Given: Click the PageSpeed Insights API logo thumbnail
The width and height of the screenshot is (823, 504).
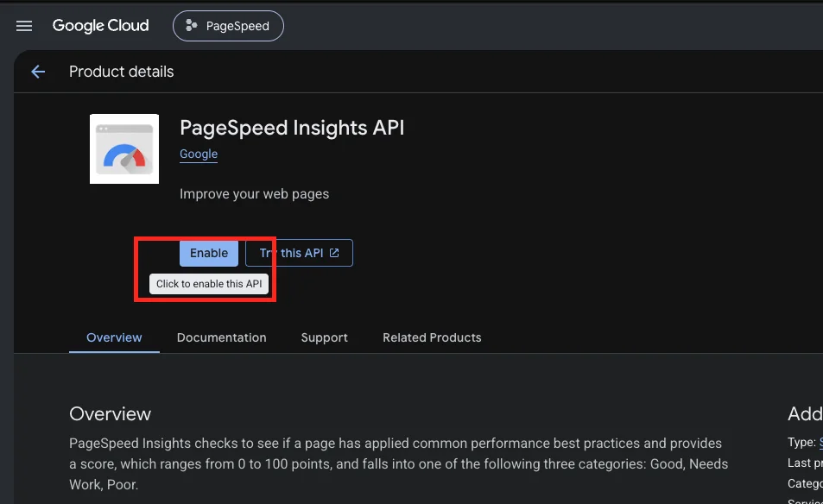Looking at the screenshot, I should [124, 149].
